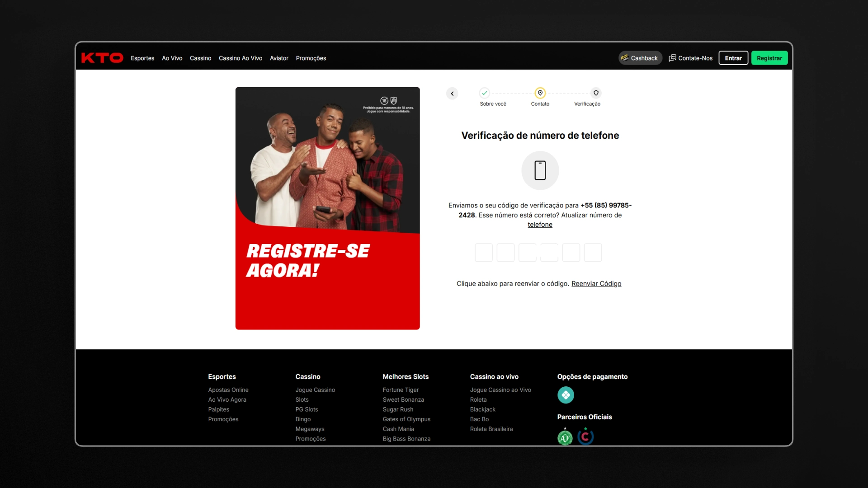
Task: Open Contate-Nos chat support
Action: (x=691, y=58)
